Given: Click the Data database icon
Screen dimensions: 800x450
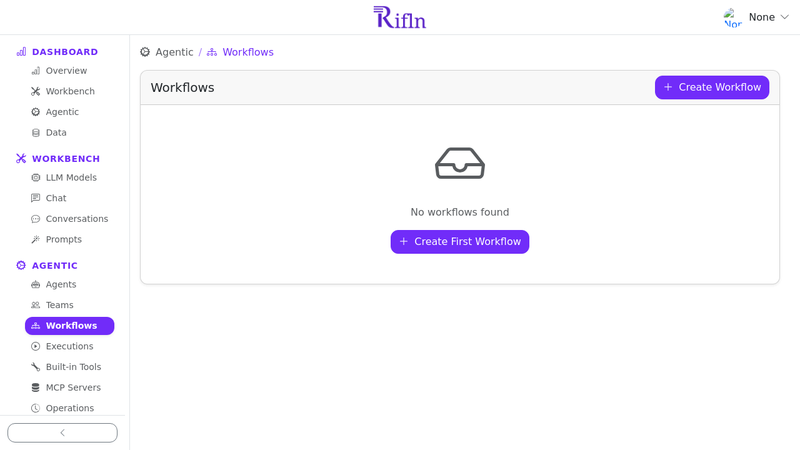Looking at the screenshot, I should pyautogui.click(x=35, y=133).
